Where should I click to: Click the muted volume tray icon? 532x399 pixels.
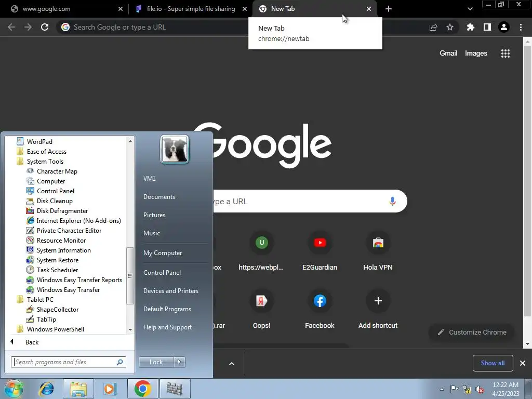pyautogui.click(x=480, y=389)
